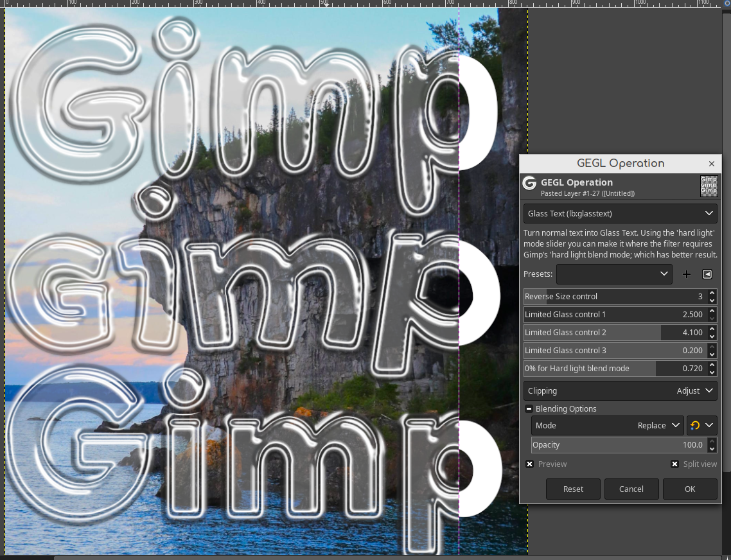Image resolution: width=731 pixels, height=560 pixels.
Task: Toggle the Split view checkbox
Action: [x=674, y=464]
